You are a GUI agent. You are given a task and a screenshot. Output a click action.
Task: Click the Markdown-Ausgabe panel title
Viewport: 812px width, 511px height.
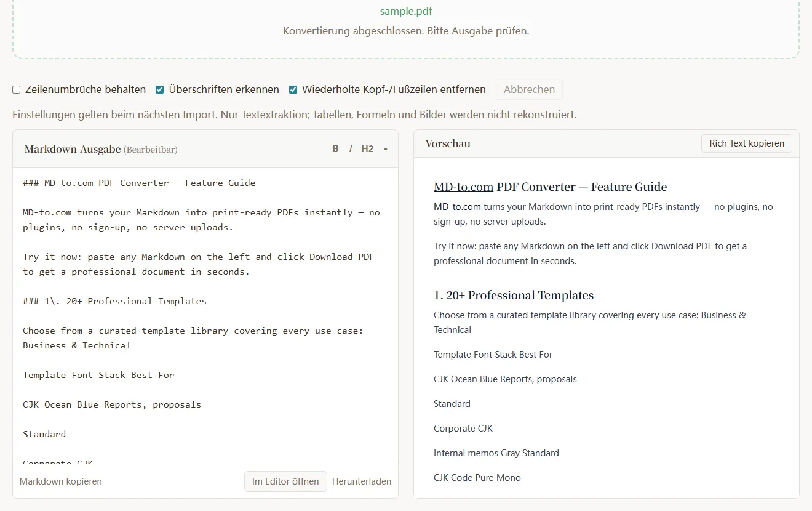[73, 149]
